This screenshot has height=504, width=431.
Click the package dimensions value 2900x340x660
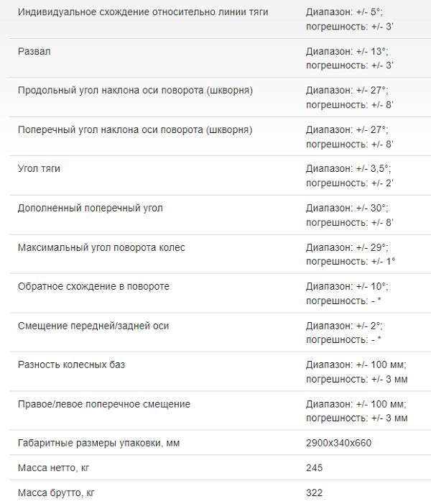(338, 443)
